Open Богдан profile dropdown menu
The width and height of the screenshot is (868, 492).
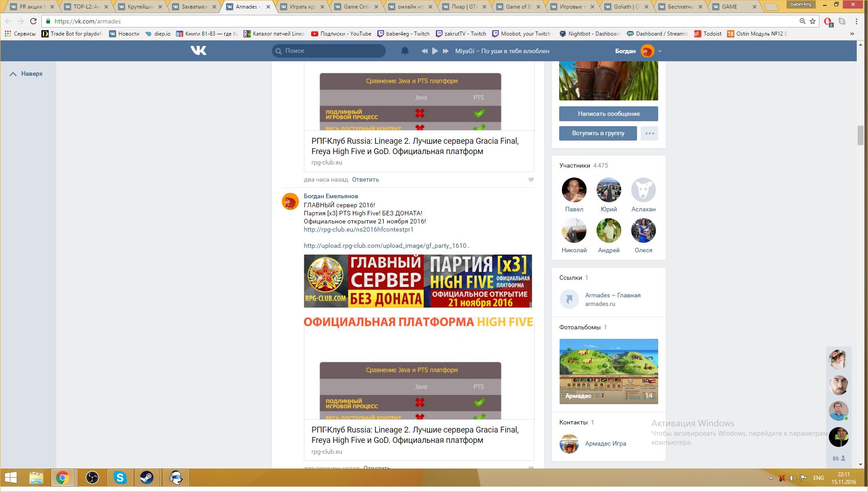638,51
